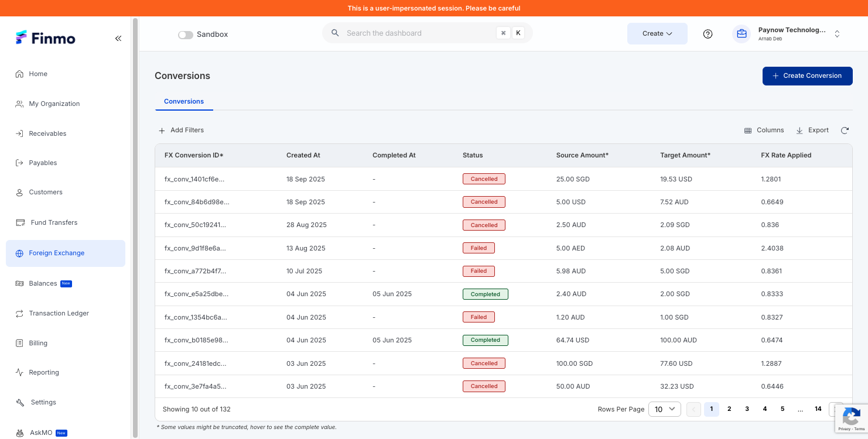Screen dimensions: 868x439
Task: Open the Columns selector
Action: (x=764, y=130)
